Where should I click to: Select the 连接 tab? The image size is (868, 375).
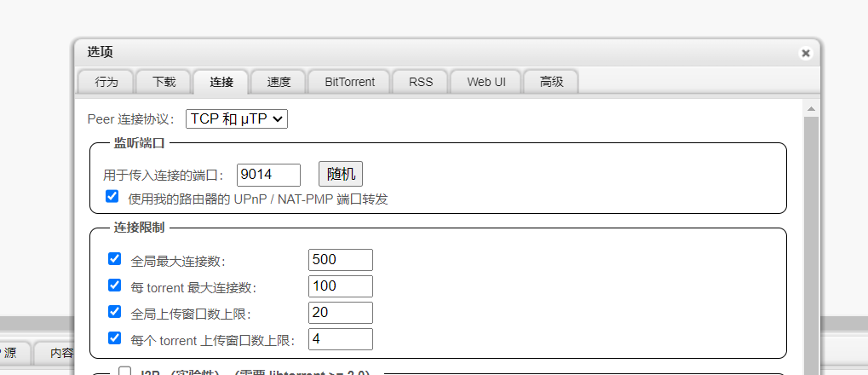point(221,82)
